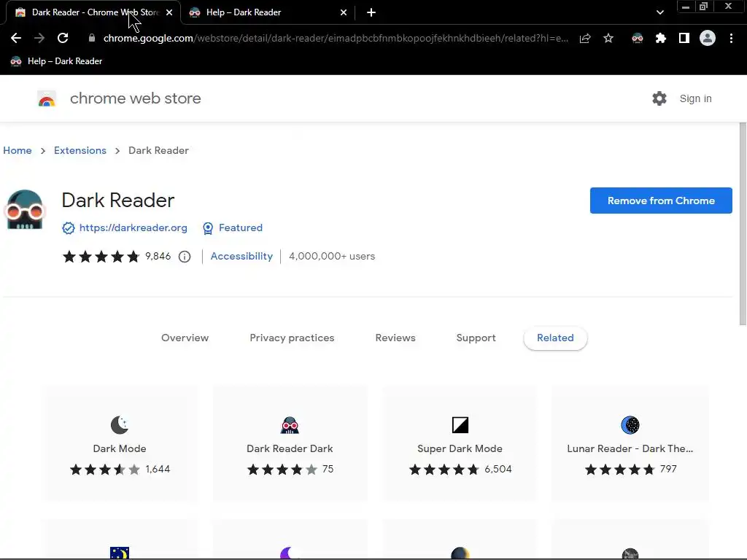This screenshot has height=560, width=747.
Task: Click the chrome web store header title
Action: point(135,98)
